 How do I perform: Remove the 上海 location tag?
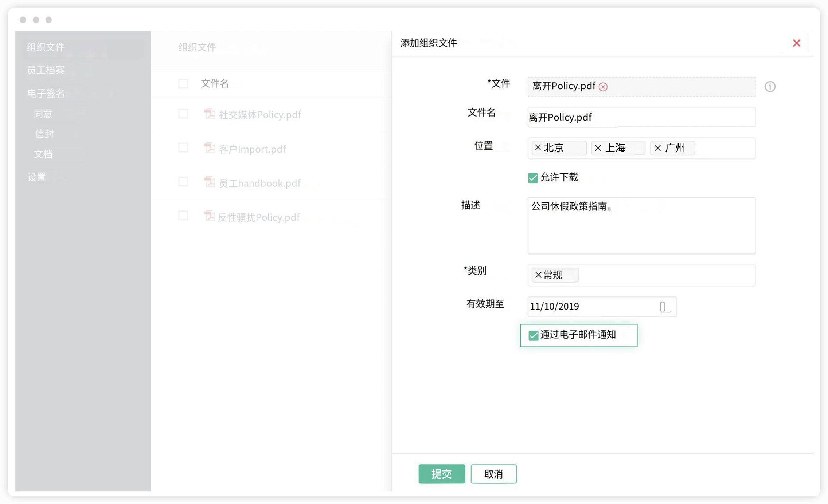coord(598,148)
